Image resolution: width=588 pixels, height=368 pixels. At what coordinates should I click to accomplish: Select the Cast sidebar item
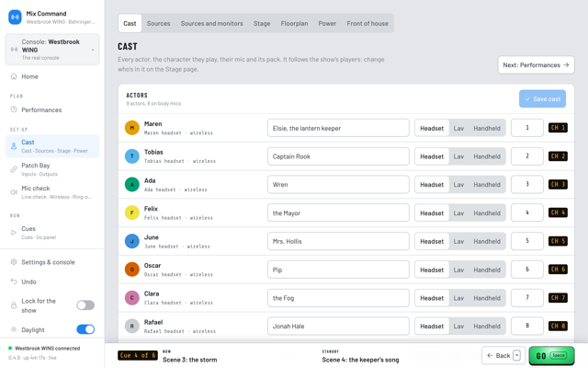[52, 146]
